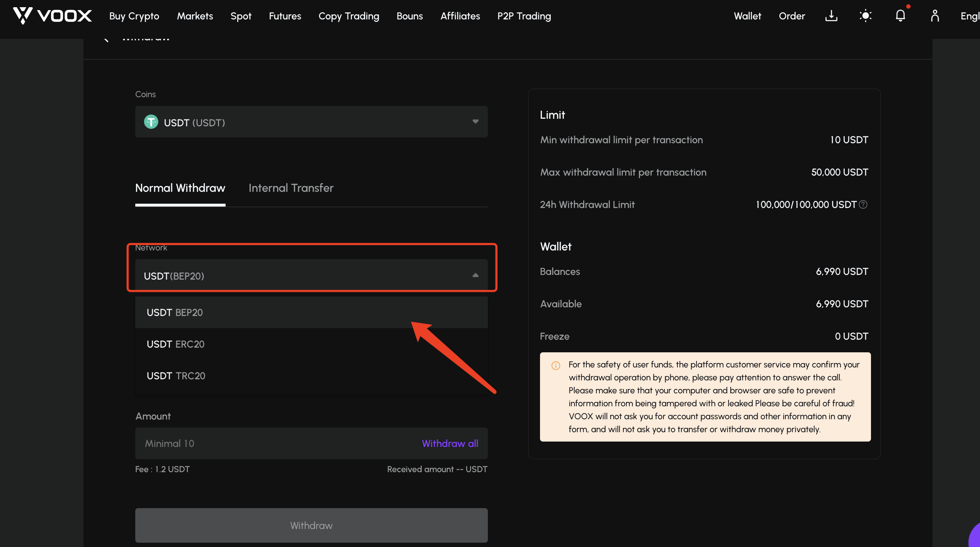
Task: Switch to Internal Transfer tab
Action: (291, 188)
